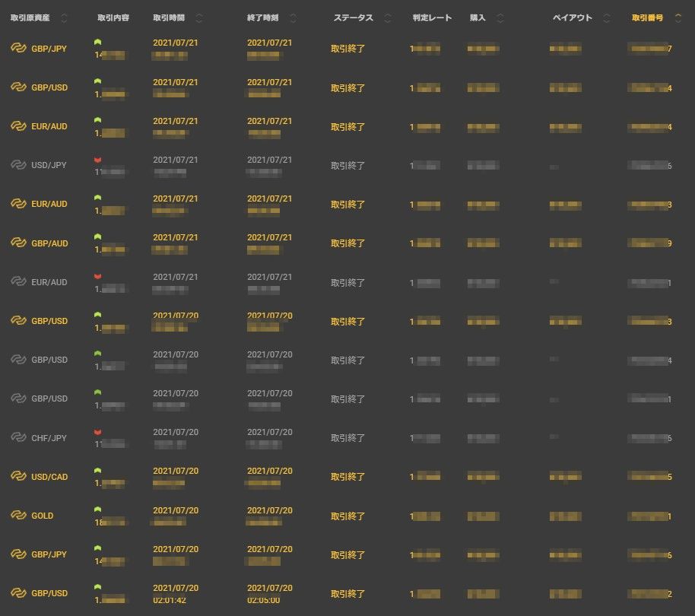Click 取引終了 status in the GBP/AUD row
The image size is (695, 616).
click(x=347, y=243)
